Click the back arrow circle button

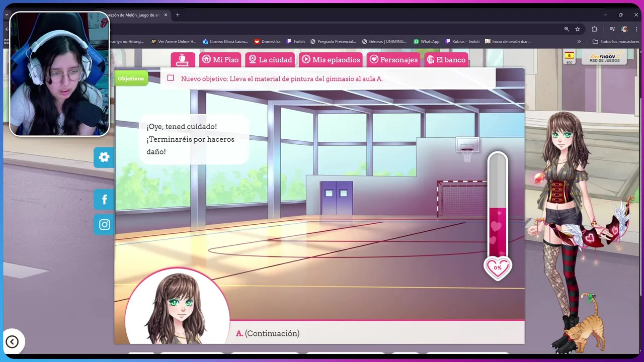pyautogui.click(x=12, y=342)
